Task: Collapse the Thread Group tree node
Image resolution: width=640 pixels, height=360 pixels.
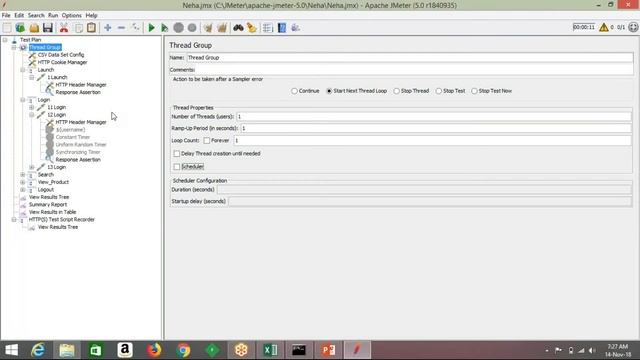Action: (x=14, y=47)
